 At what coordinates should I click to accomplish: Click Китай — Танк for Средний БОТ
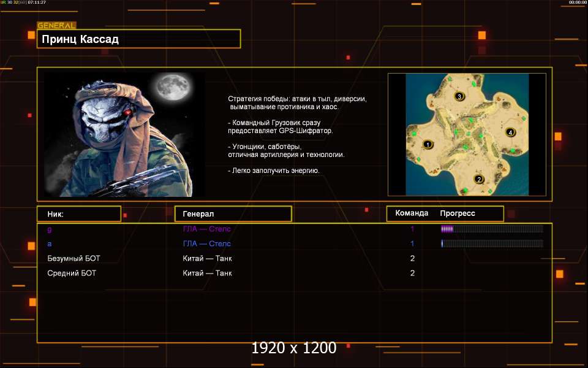pos(207,273)
